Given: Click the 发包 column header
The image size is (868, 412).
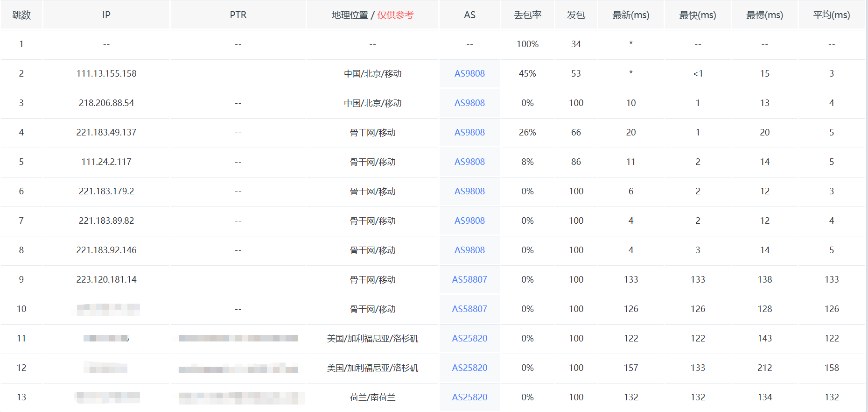Looking at the screenshot, I should (576, 15).
